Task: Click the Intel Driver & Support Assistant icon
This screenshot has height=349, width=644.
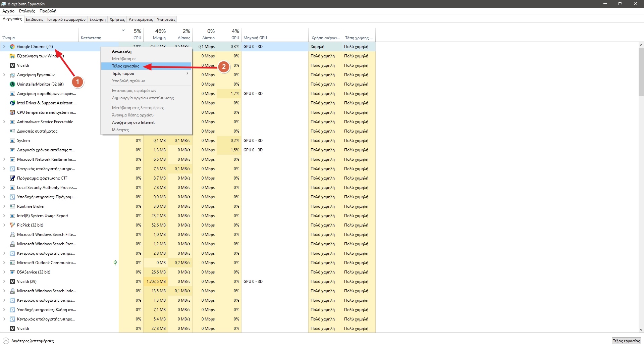Action: (x=12, y=103)
